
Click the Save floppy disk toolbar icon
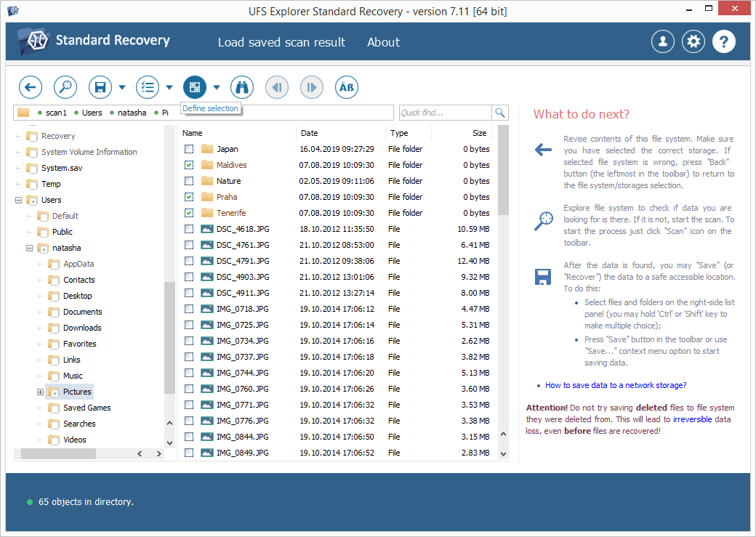pos(100,87)
